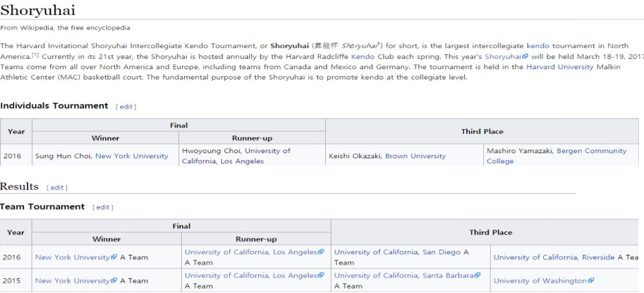Click Final header in Team table
This screenshot has height=293, width=644.
(182, 226)
